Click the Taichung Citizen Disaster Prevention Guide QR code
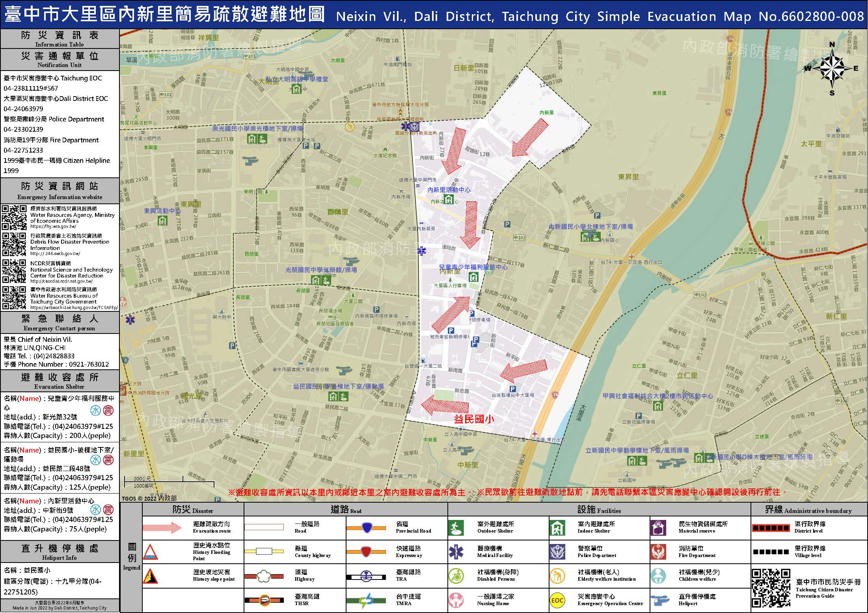Image resolution: width=868 pixels, height=613 pixels. 771,589
